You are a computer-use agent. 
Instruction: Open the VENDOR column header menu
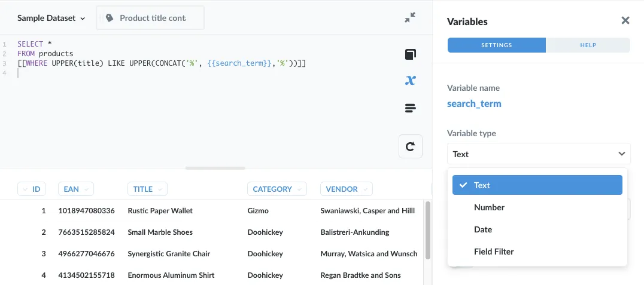[x=346, y=189]
